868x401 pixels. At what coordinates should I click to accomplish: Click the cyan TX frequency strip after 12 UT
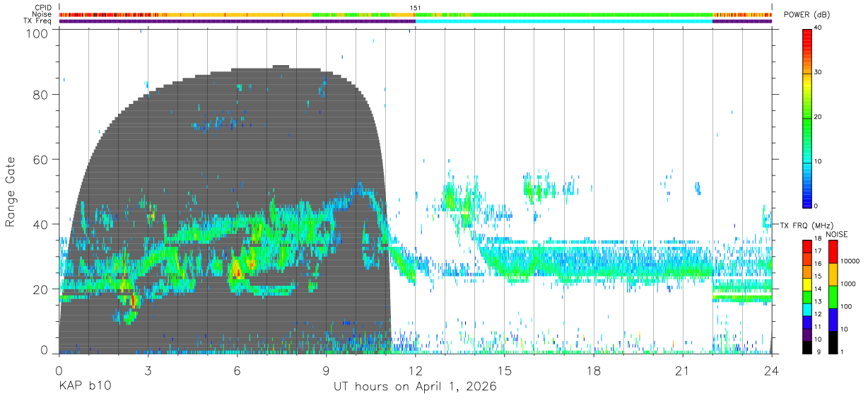point(563,21)
